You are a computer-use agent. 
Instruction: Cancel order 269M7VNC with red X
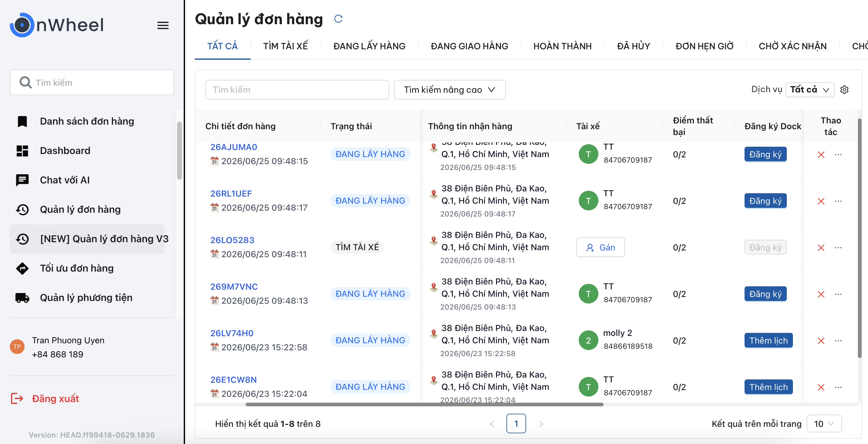point(821,294)
